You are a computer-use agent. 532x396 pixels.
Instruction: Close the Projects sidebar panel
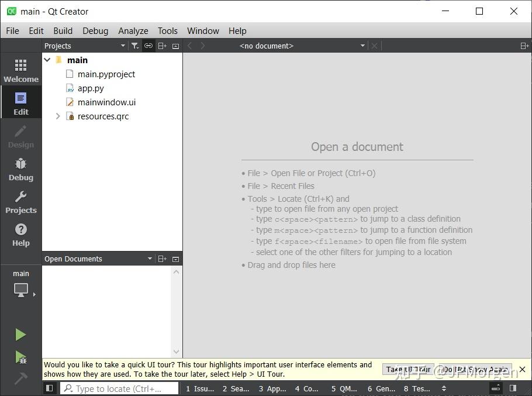176,46
